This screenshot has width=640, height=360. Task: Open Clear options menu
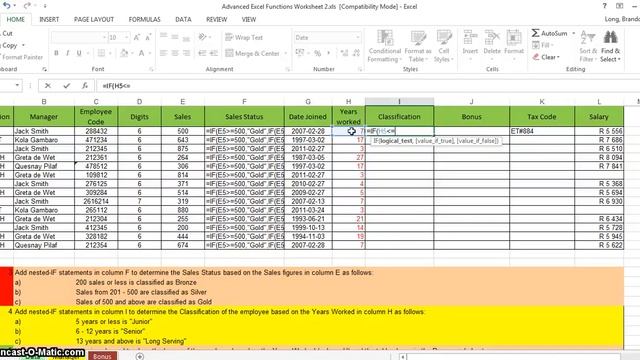click(x=546, y=57)
